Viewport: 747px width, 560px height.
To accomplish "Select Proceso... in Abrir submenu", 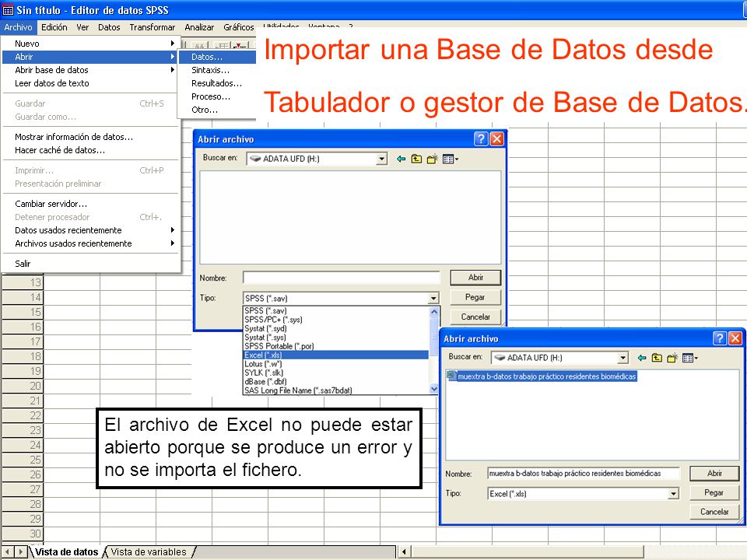I will [217, 96].
